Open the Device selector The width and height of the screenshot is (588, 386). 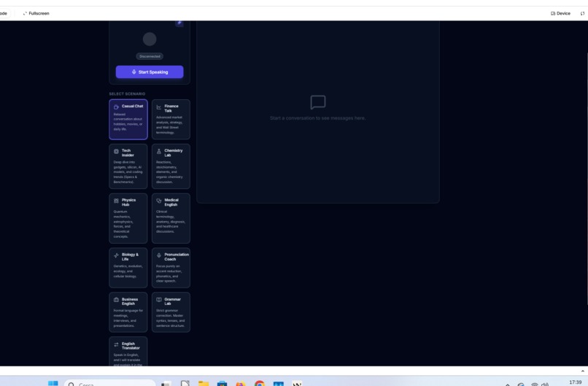pos(560,13)
